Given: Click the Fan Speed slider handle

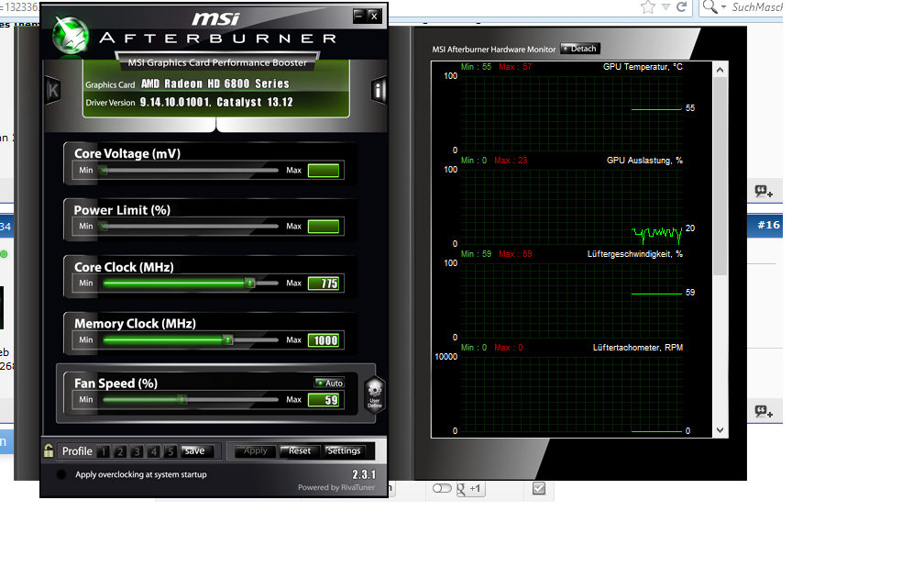Looking at the screenshot, I should pyautogui.click(x=182, y=399).
